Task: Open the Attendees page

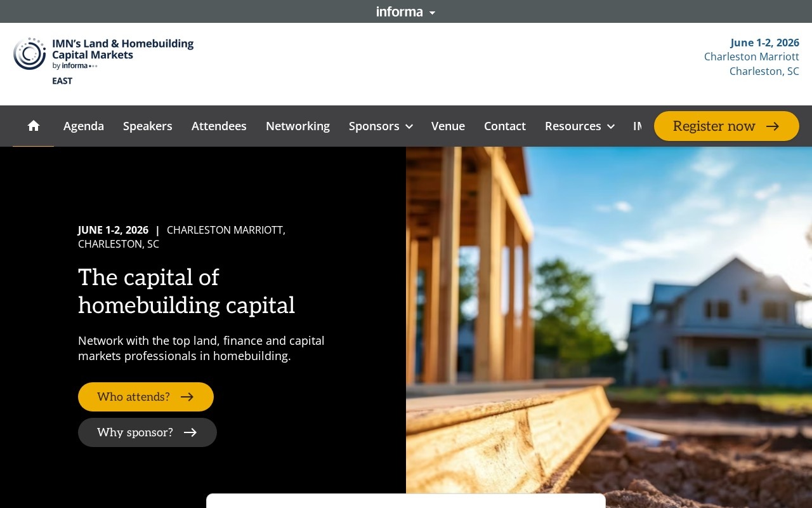Action: [219, 126]
